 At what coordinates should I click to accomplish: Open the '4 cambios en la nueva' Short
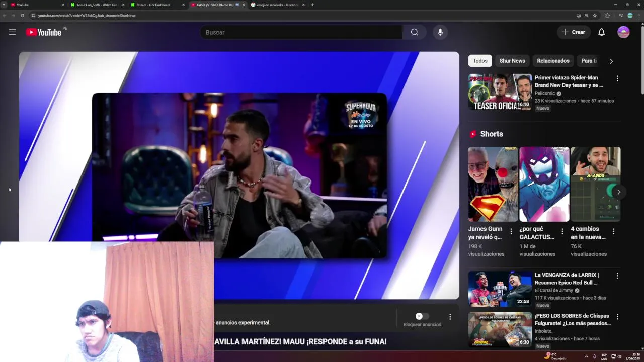[x=596, y=184]
